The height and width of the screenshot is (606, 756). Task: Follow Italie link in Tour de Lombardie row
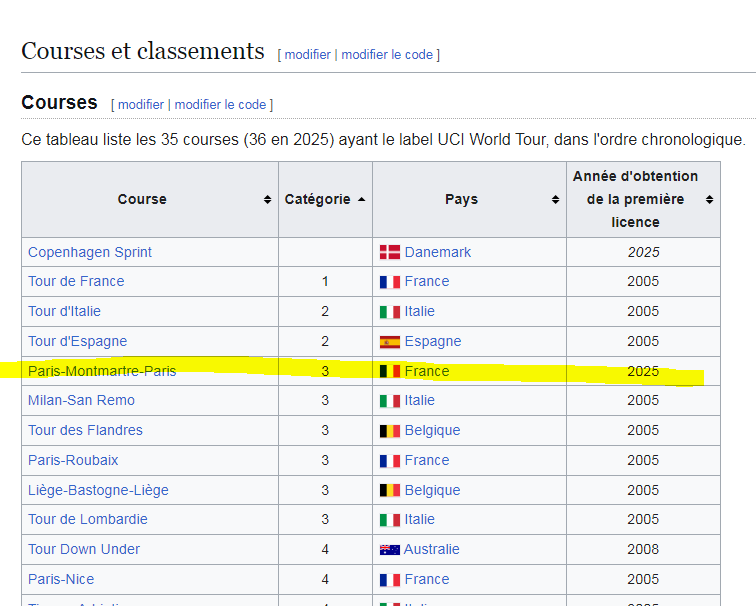[x=419, y=519]
